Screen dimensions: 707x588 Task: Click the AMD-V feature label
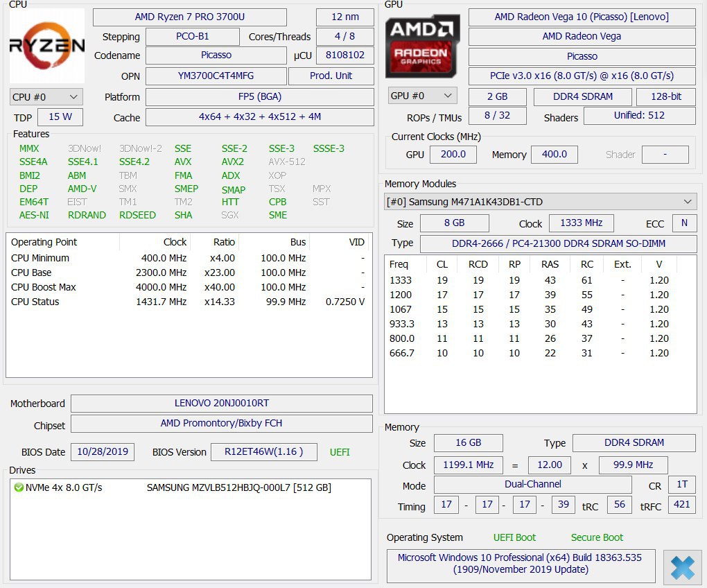point(82,189)
